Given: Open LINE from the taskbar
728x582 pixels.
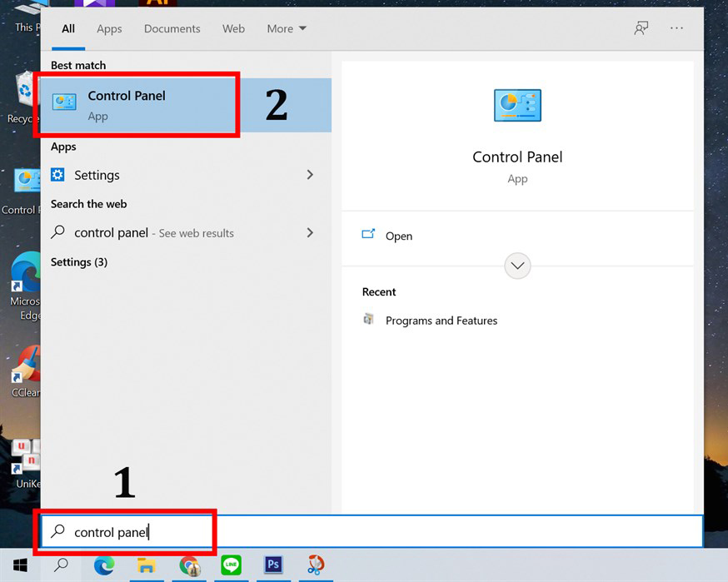Looking at the screenshot, I should pyautogui.click(x=231, y=565).
